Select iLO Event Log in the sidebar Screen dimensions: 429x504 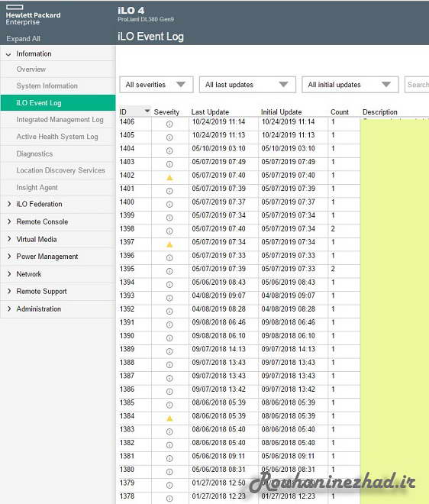pos(58,103)
